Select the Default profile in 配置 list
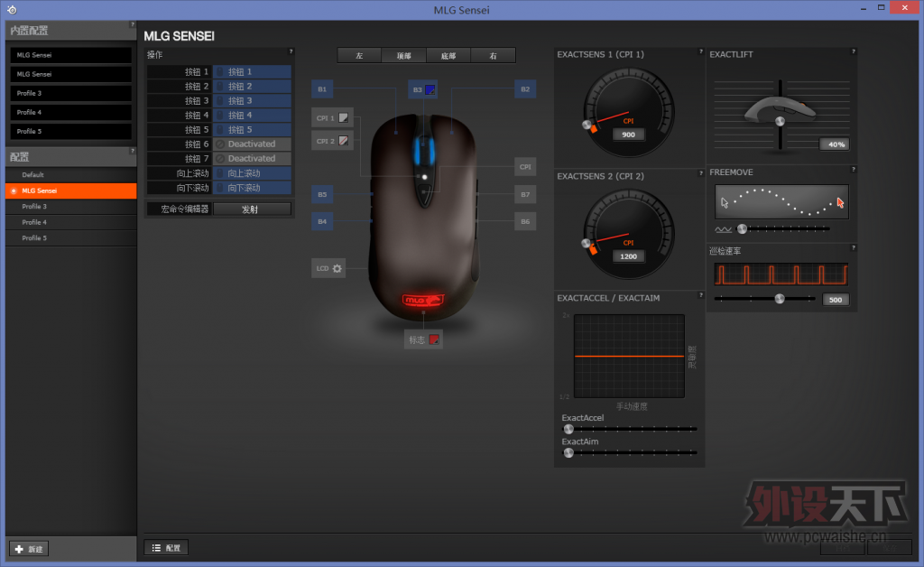 70,175
